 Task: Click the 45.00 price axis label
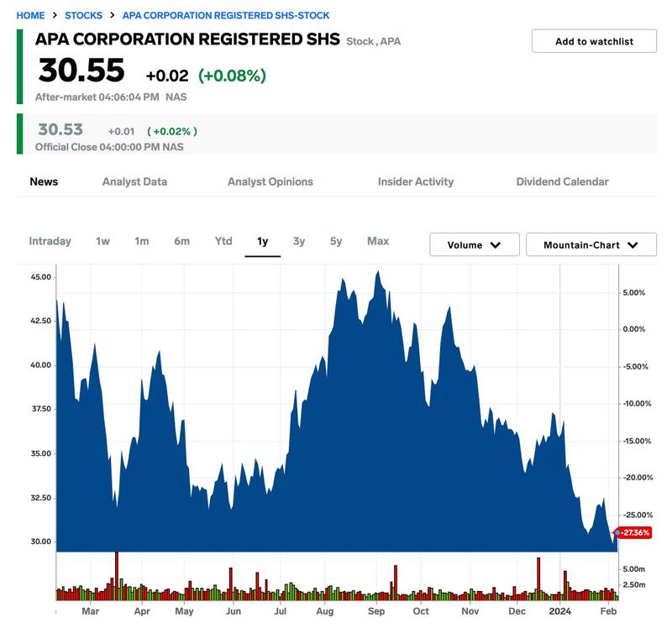coord(40,277)
